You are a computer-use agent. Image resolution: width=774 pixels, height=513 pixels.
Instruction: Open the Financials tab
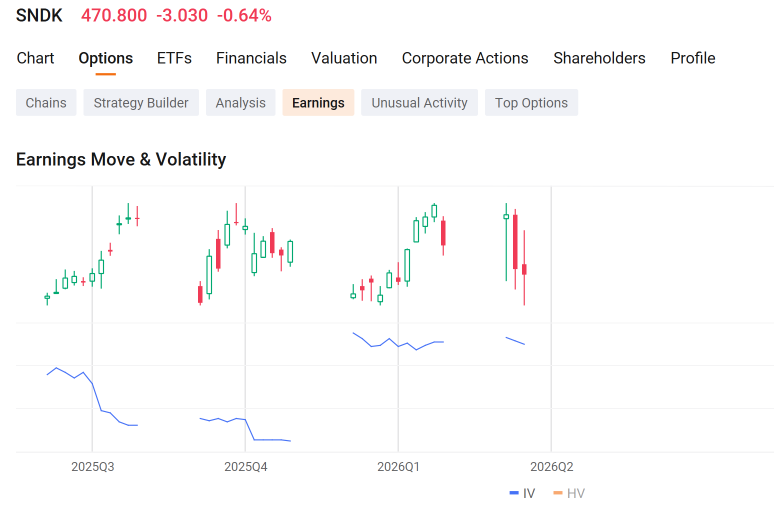point(251,58)
